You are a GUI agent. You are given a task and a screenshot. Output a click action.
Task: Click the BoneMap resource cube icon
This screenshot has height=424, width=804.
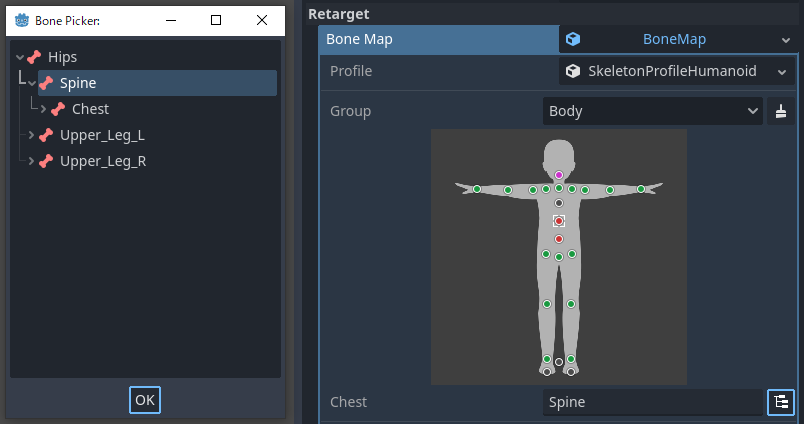pos(573,39)
